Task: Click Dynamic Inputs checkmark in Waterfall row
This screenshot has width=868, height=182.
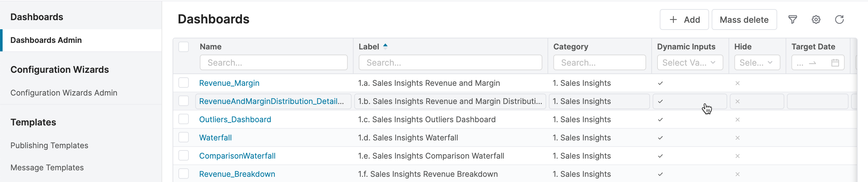Action: tap(660, 138)
